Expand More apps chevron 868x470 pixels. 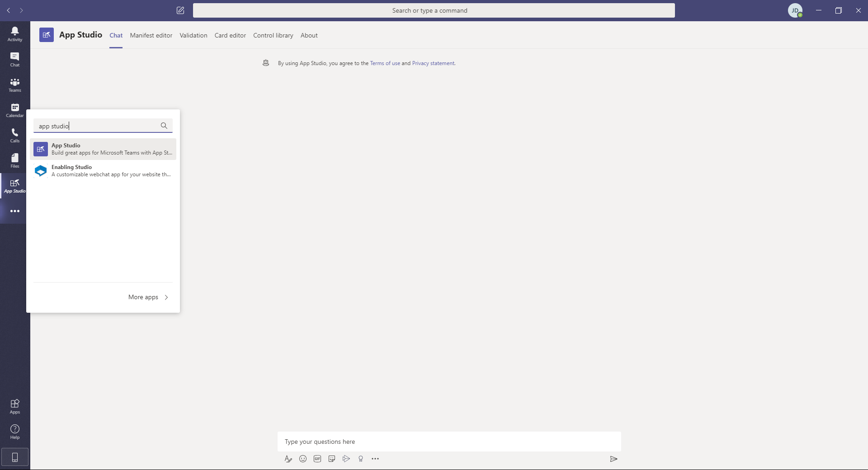coord(166,297)
